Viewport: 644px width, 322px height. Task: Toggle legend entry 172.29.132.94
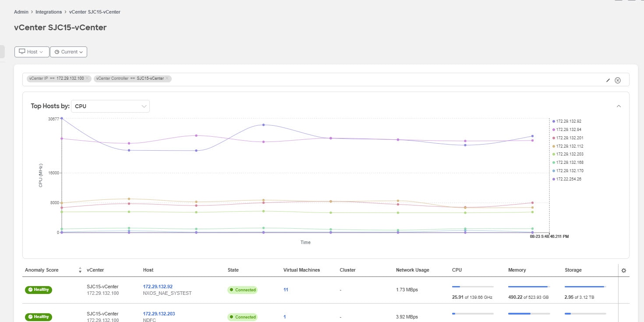pyautogui.click(x=567, y=129)
